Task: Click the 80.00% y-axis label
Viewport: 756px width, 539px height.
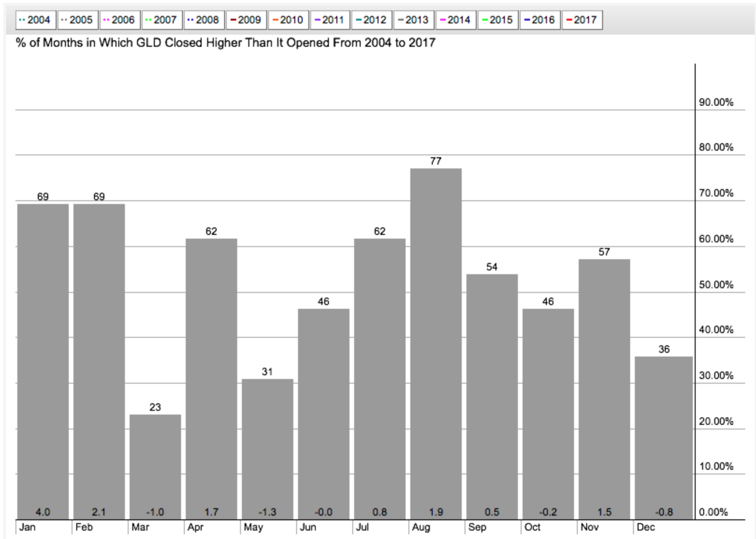Action: tap(716, 147)
